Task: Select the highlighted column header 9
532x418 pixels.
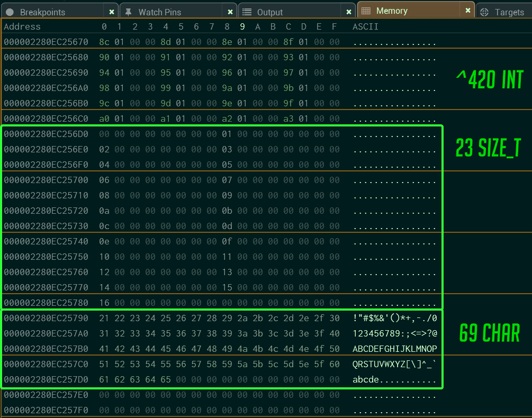Action: click(242, 26)
